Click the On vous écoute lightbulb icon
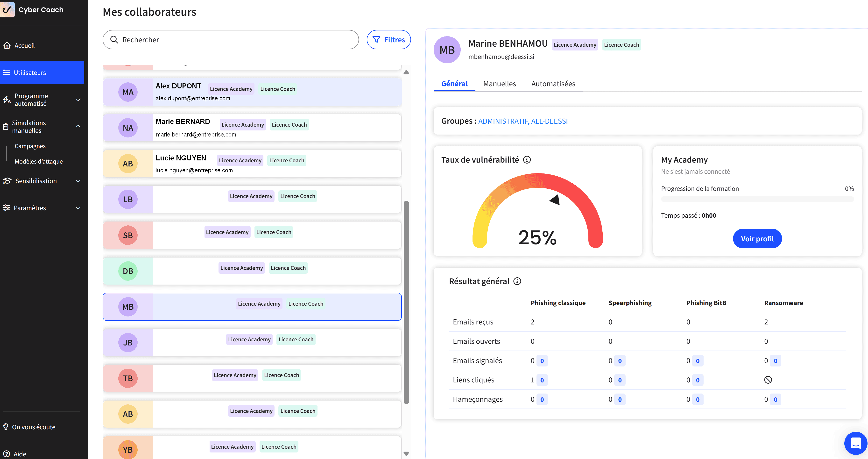This screenshot has height=459, width=868. tap(6, 427)
